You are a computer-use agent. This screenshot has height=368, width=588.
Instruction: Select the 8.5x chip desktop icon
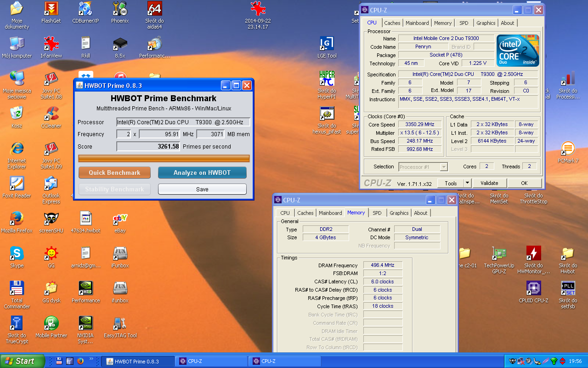click(120, 43)
